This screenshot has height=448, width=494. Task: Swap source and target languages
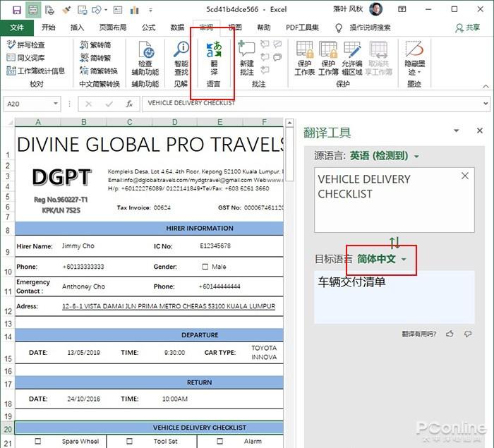coord(394,243)
